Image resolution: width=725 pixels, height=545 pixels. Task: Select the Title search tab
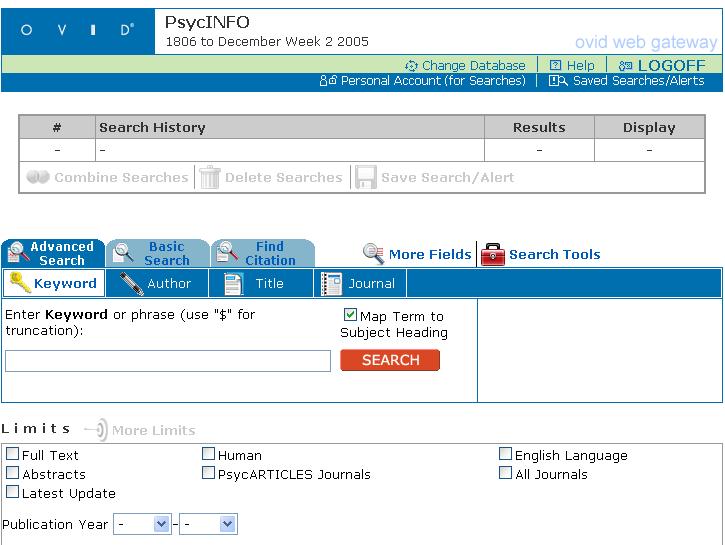(x=261, y=283)
